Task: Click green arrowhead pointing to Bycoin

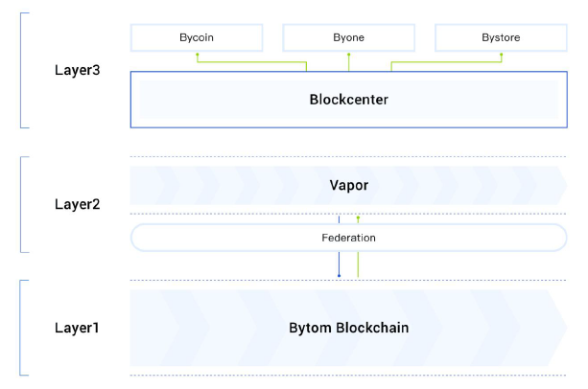Action: coord(197,56)
